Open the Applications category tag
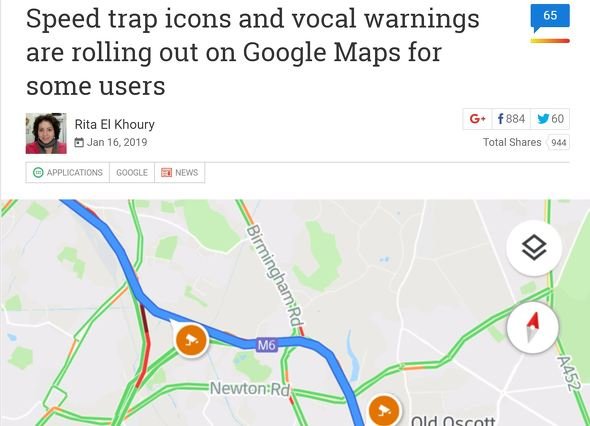 pyautogui.click(x=68, y=173)
